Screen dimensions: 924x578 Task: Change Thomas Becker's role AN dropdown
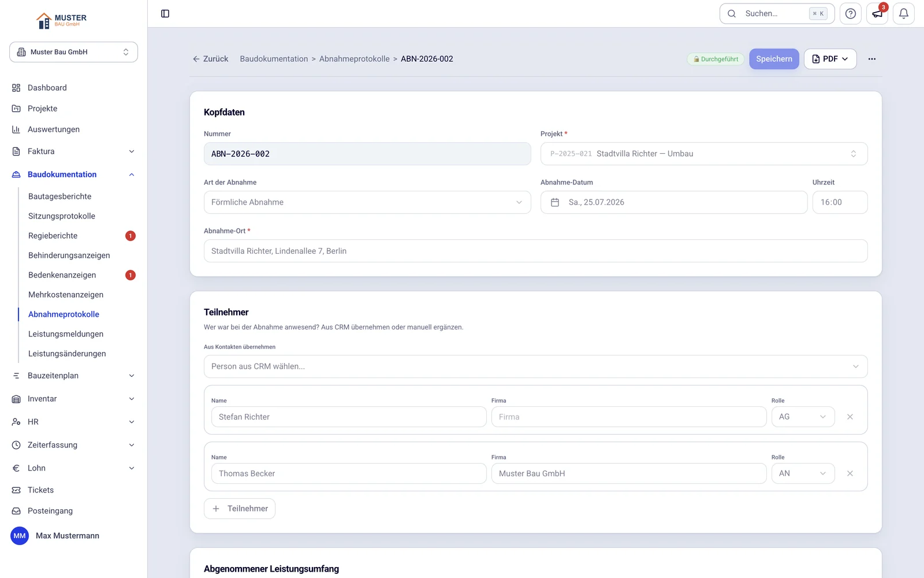[x=803, y=473]
